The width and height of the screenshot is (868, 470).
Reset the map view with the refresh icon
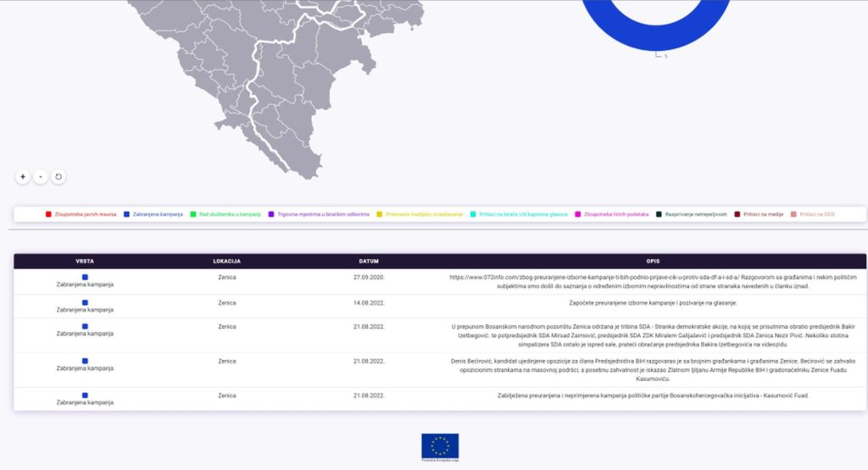[58, 177]
